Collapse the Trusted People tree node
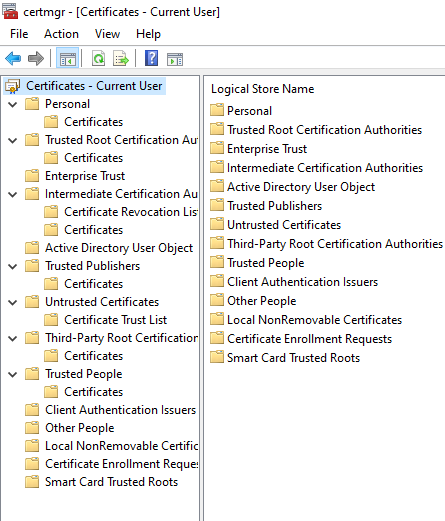 13,374
